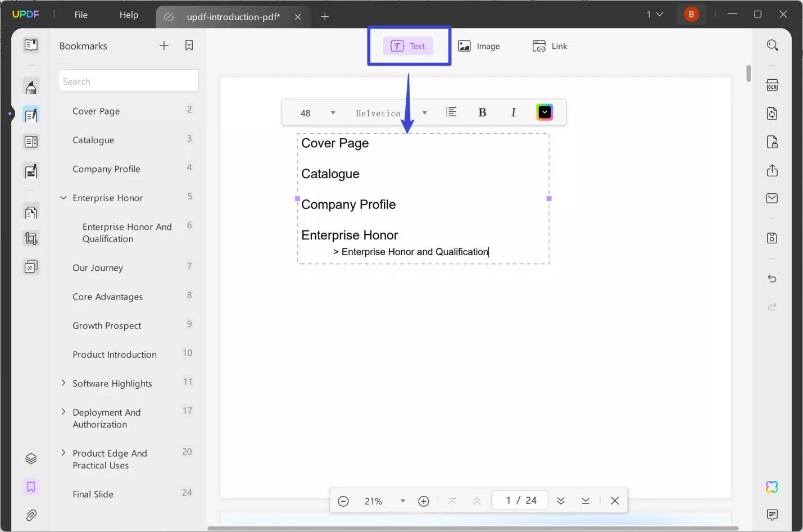803x532 pixels.
Task: Open the Protect PDF lock icon
Action: 772,142
